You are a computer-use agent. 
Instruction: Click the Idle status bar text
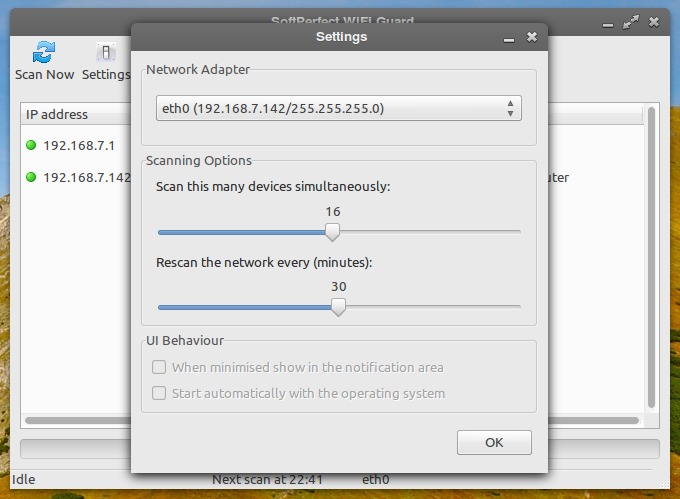click(x=23, y=479)
